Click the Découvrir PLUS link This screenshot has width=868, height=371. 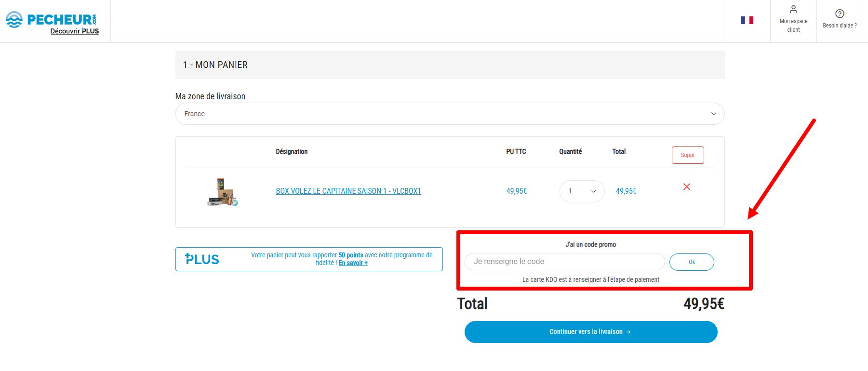point(75,31)
